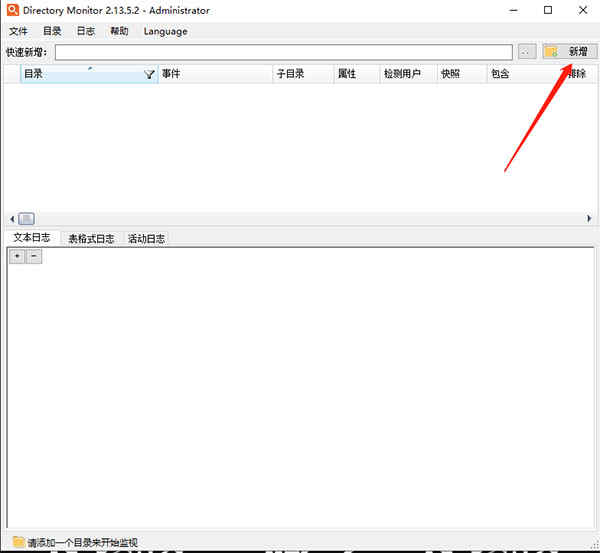Click the status bar folder icon
The width and height of the screenshot is (600, 553).
(18, 542)
